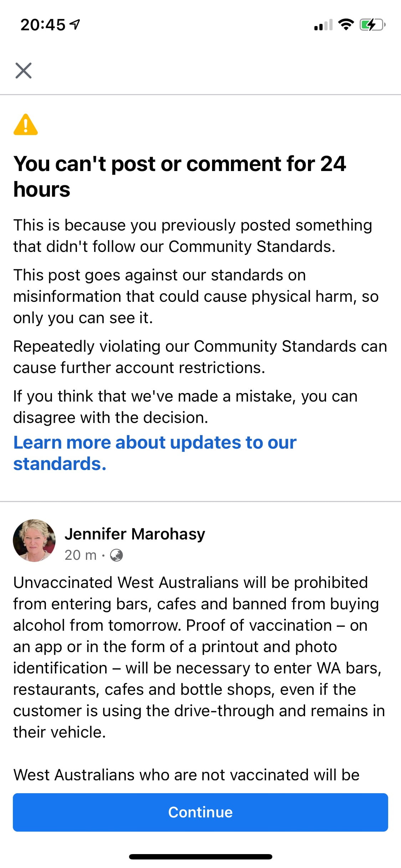The width and height of the screenshot is (401, 868).
Task: Tap the post text about Unvaccinated West Australians
Action: 199,657
